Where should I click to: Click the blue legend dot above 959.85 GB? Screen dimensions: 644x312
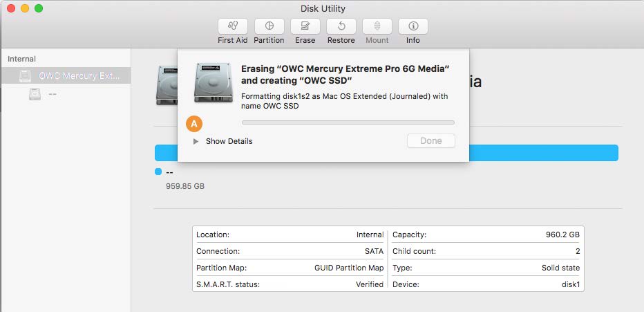click(158, 172)
